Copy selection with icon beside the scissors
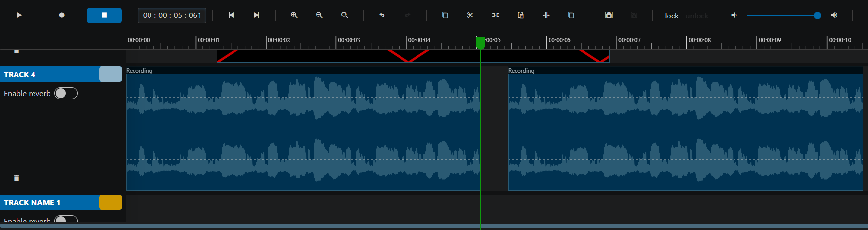This screenshot has width=868, height=230. coord(445,15)
